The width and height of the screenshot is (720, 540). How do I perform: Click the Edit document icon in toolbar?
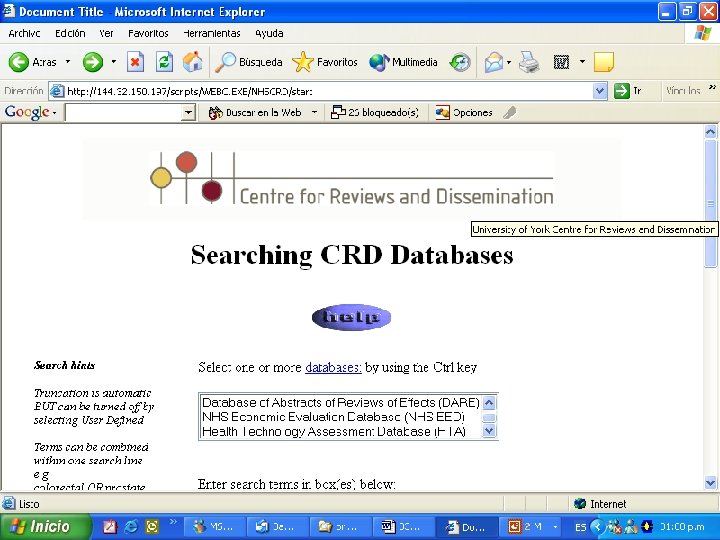click(x=561, y=62)
